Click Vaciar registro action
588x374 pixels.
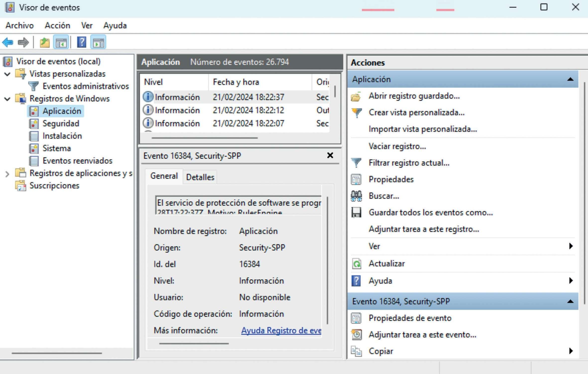(x=397, y=146)
